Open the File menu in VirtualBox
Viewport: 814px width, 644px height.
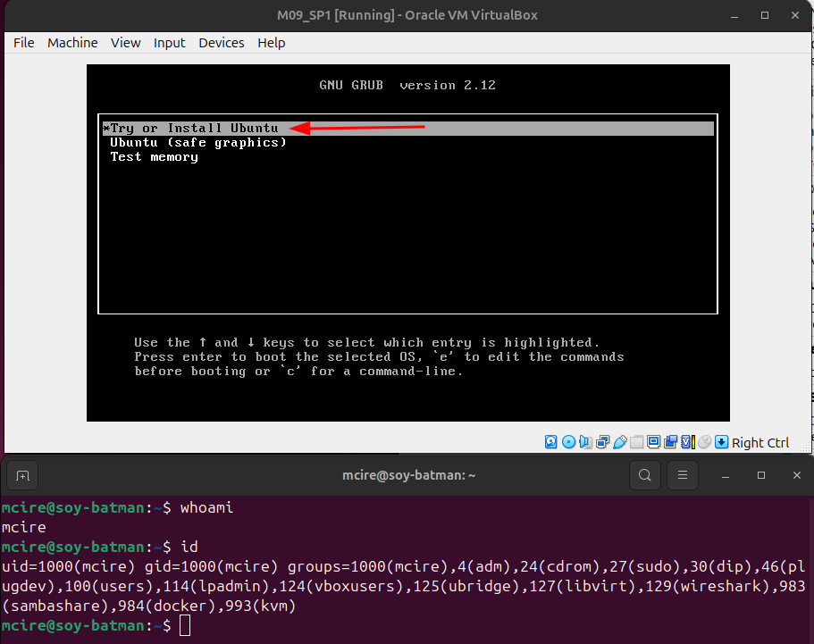tap(24, 43)
